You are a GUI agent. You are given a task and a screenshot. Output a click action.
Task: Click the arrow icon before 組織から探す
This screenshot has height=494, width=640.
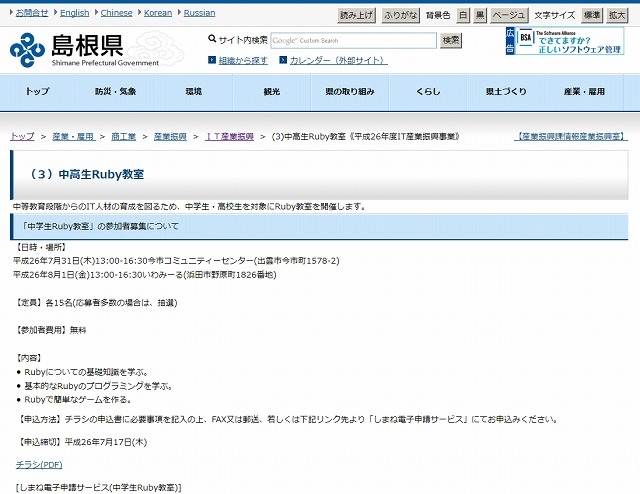coord(212,60)
